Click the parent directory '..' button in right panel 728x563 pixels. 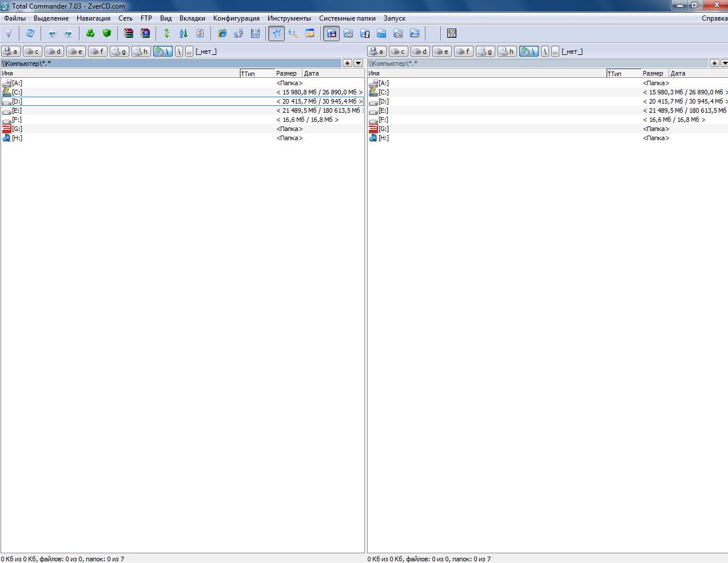click(x=555, y=51)
